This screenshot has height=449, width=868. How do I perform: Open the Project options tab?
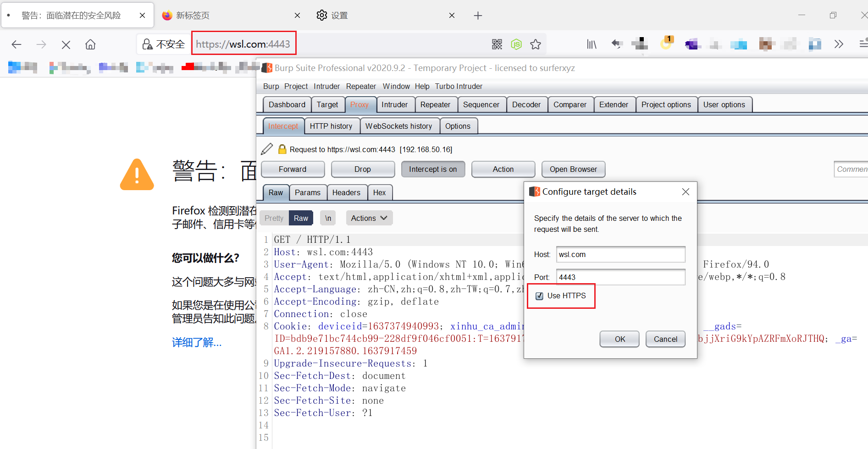[x=666, y=104]
